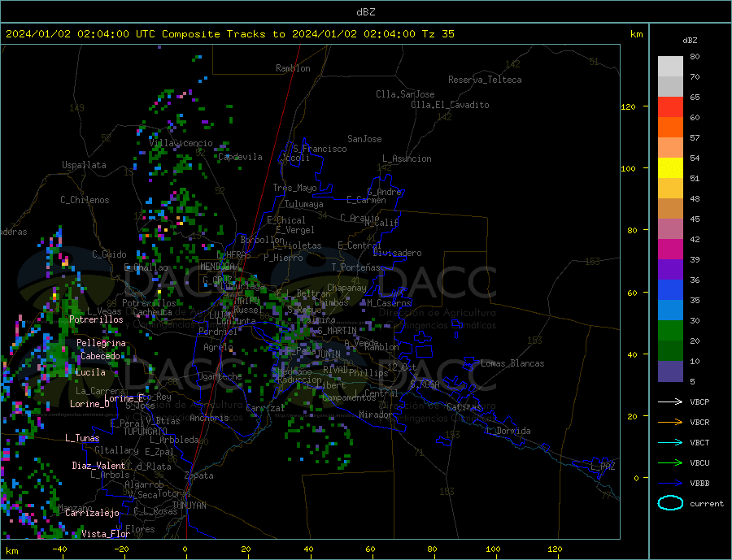The height and width of the screenshot is (560, 732).
Task: Click the Divisadero label
Action: coord(397,253)
